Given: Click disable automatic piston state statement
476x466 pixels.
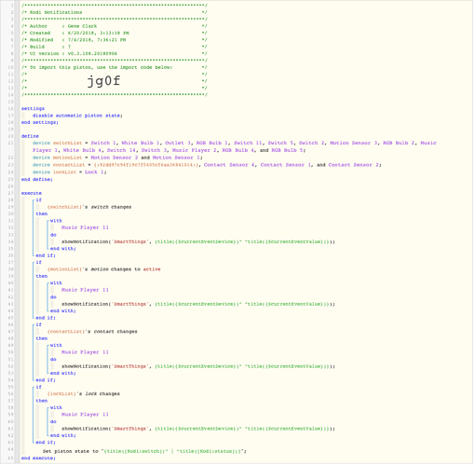Looking at the screenshot, I should click(x=77, y=116).
